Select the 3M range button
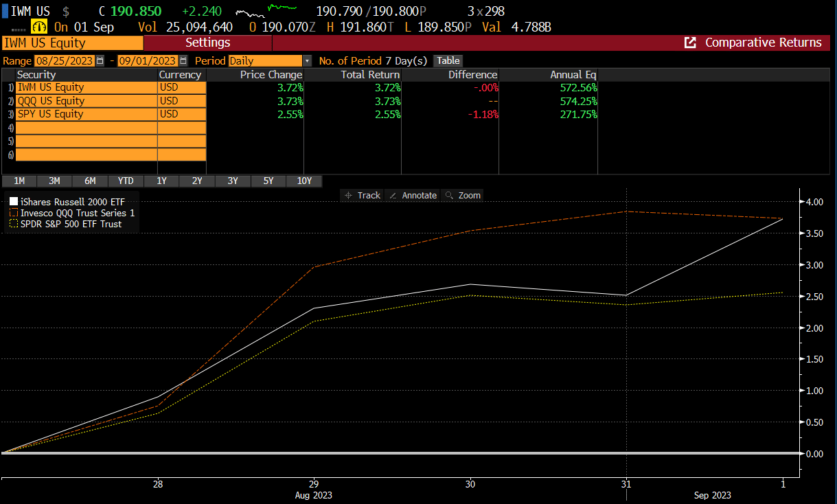837x504 pixels. 54,181
